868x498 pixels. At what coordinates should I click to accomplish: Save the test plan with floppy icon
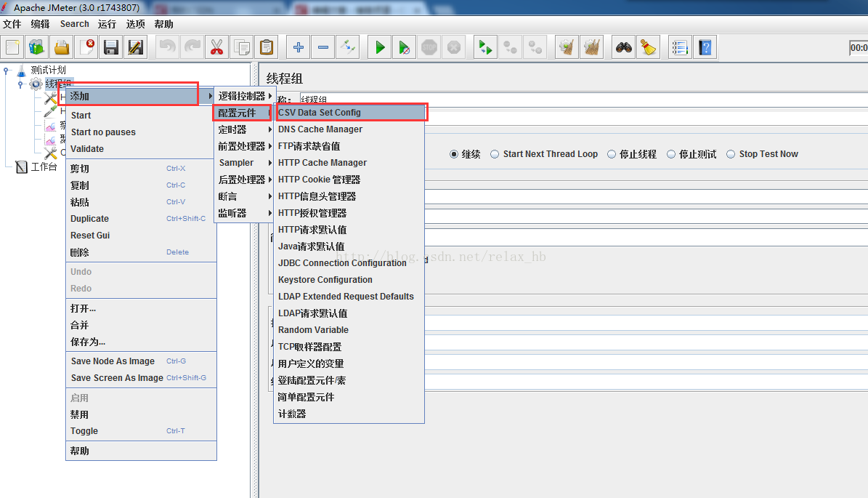(x=111, y=48)
